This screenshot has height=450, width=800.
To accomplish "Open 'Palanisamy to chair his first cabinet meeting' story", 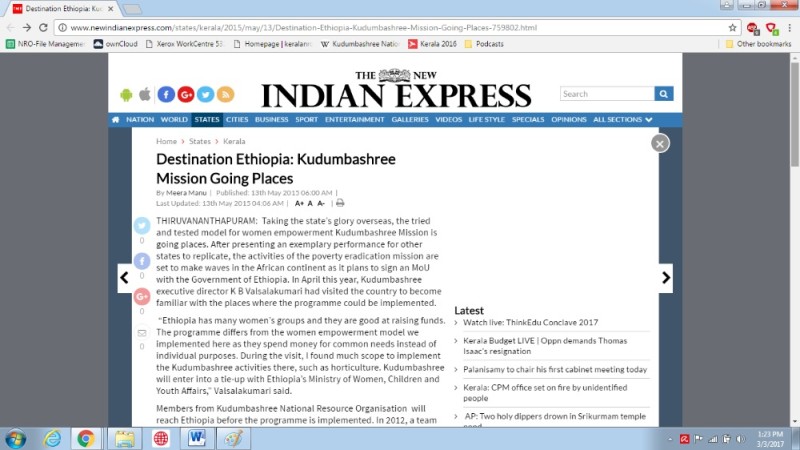I will point(555,369).
